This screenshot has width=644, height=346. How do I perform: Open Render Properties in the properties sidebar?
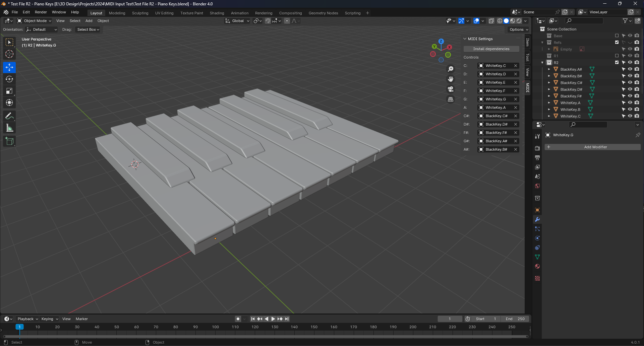coord(537,148)
